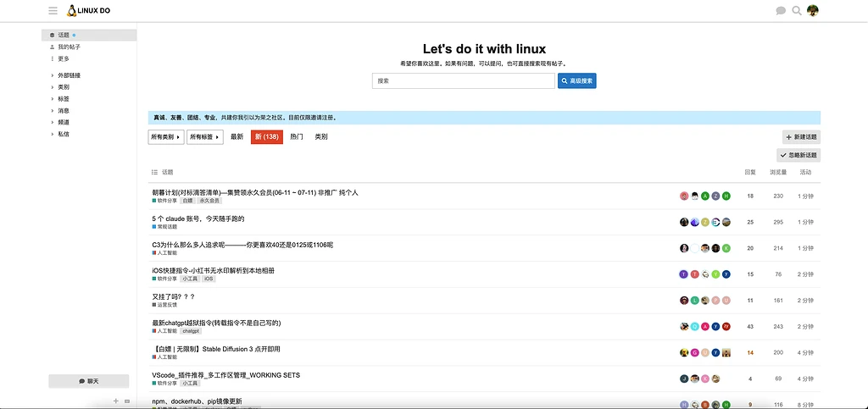Open topic C3为什么那么多人追求呢
The image size is (868, 409).
click(242, 245)
